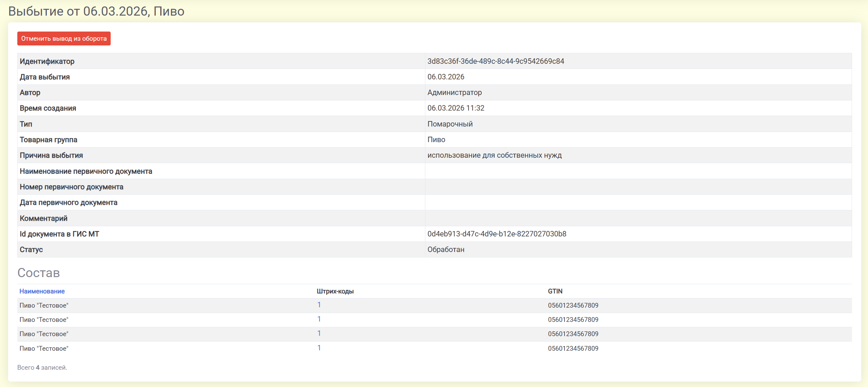868x387 pixels.
Task: Open barcode link "1" in the fourth row
Action: tap(319, 348)
